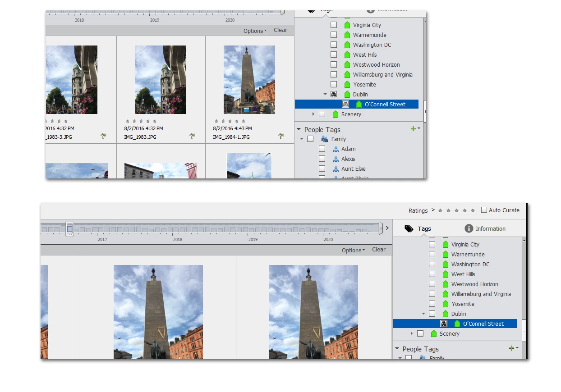The image size is (561, 392).
Task: Check Virginia City tag in upper panel
Action: point(334,25)
